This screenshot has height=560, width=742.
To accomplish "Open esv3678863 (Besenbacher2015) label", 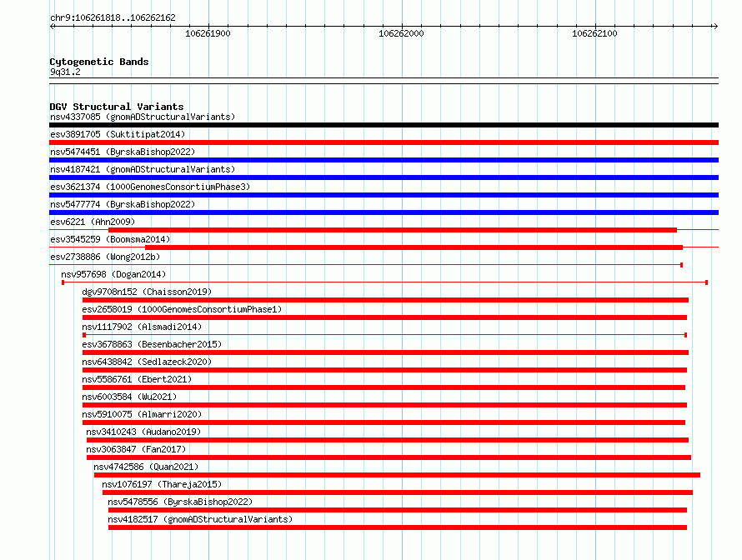I will [x=152, y=344].
